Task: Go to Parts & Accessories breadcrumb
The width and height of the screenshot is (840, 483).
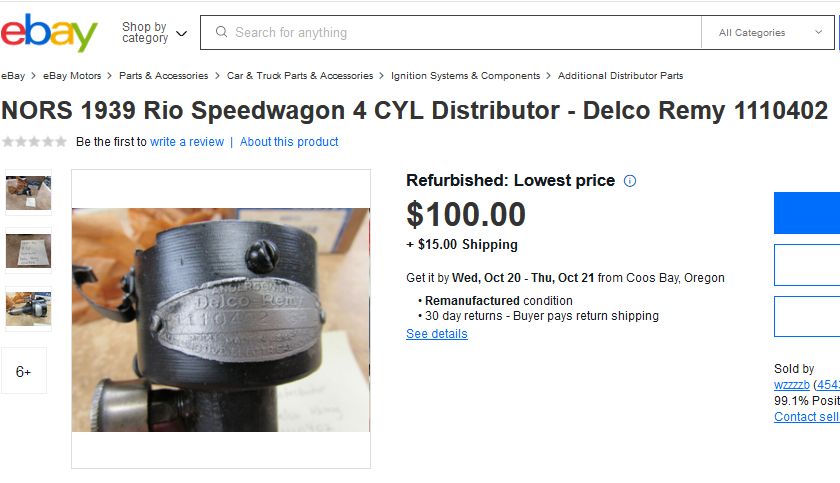Action: coord(163,76)
